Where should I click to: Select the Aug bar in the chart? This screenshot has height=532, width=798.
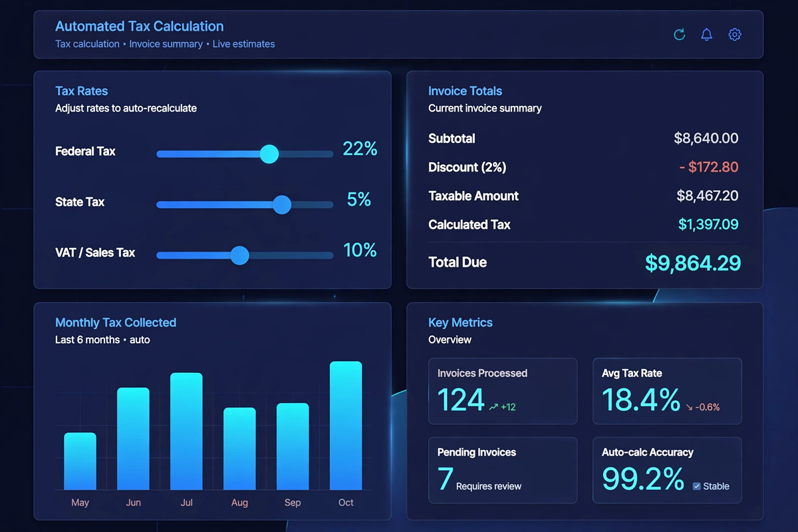point(239,449)
